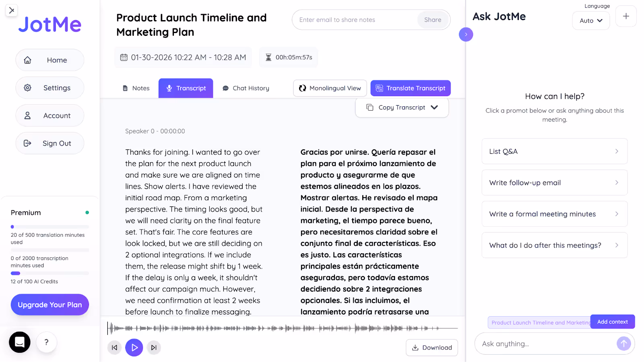Click on the audio waveform timeline
This screenshot has width=644, height=362.
[283, 328]
